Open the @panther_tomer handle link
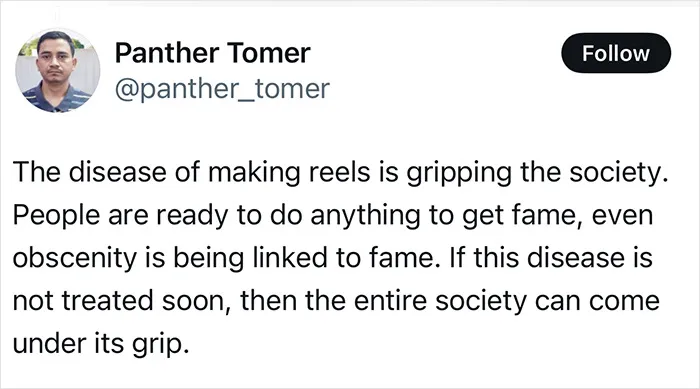 pyautogui.click(x=222, y=88)
